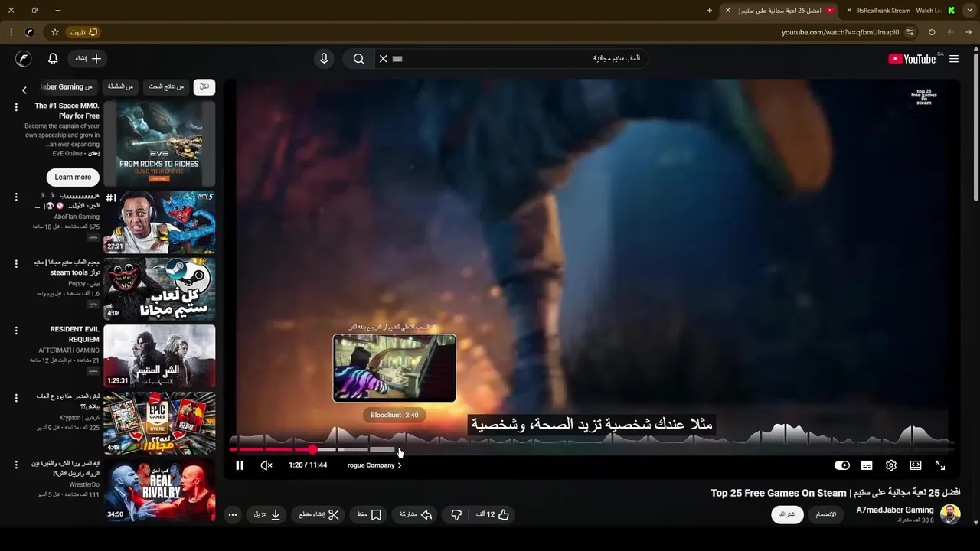The width and height of the screenshot is (980, 551).
Task: Click RESIDENT EVIL REQUIEM video title
Action: click(x=74, y=334)
